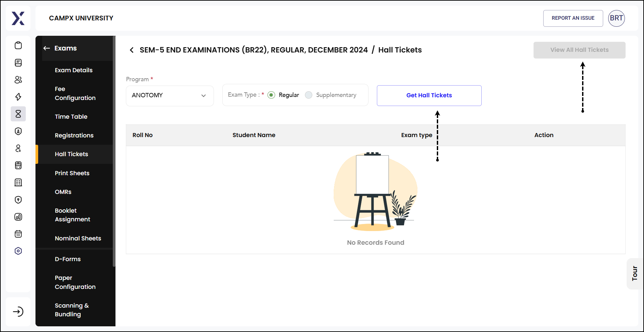Open Booklet Assignment menu item
Screen dimensions: 644x332
tap(72, 215)
